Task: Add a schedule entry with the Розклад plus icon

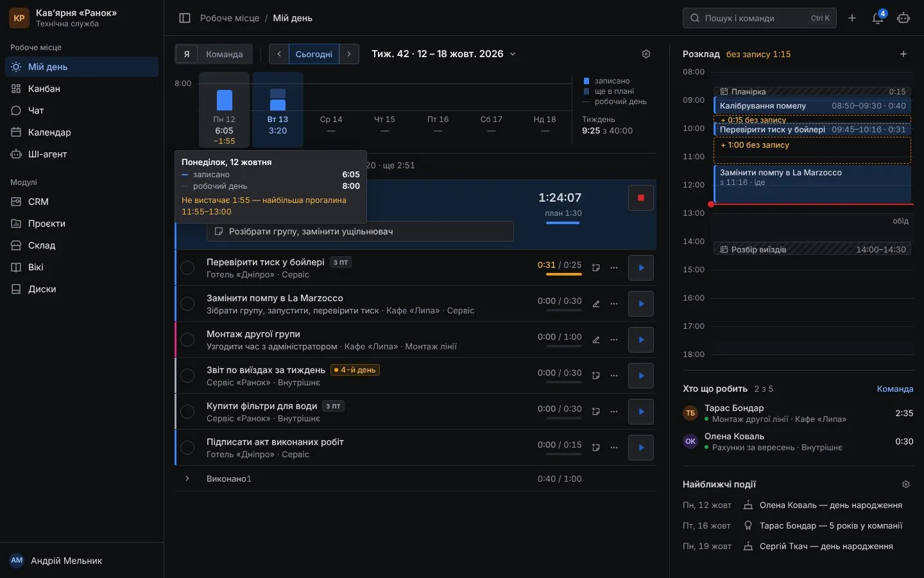Action: (x=903, y=54)
